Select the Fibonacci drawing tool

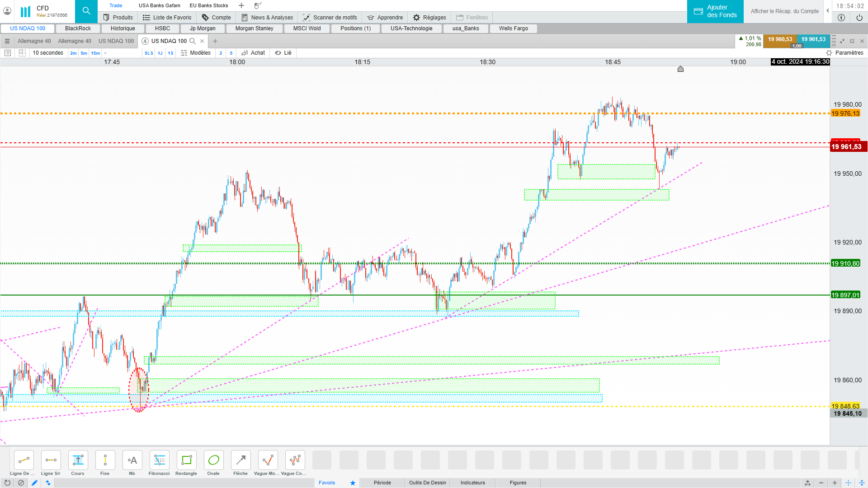click(x=159, y=460)
